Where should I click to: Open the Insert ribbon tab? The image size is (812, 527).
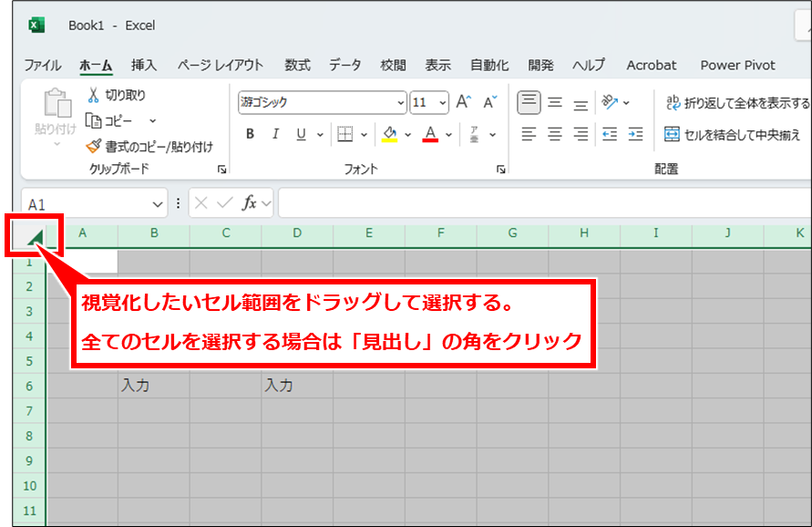click(x=144, y=65)
